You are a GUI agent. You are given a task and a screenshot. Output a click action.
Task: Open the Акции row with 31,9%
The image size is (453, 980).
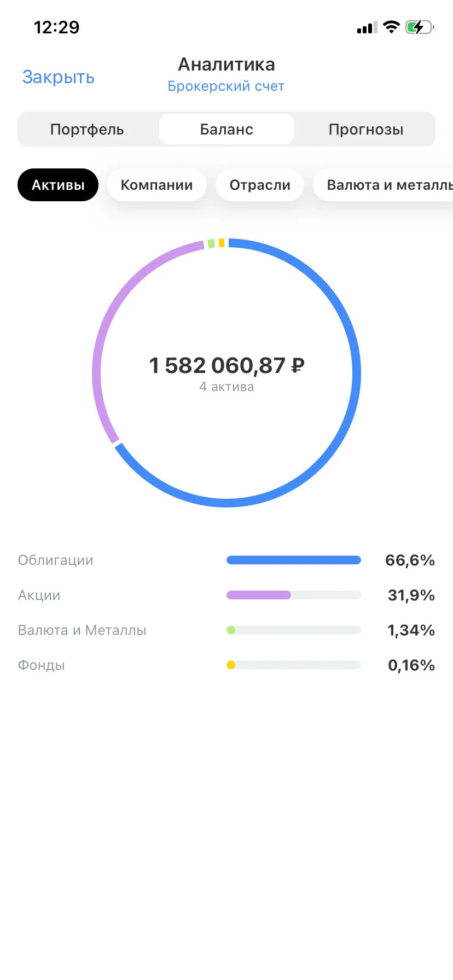[x=226, y=595]
